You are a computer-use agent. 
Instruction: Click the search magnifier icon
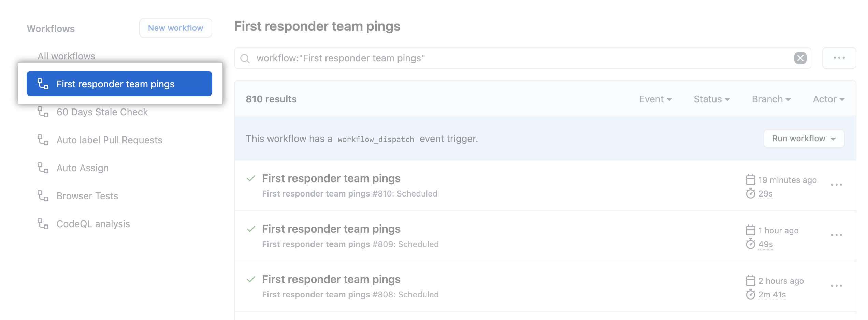click(245, 58)
